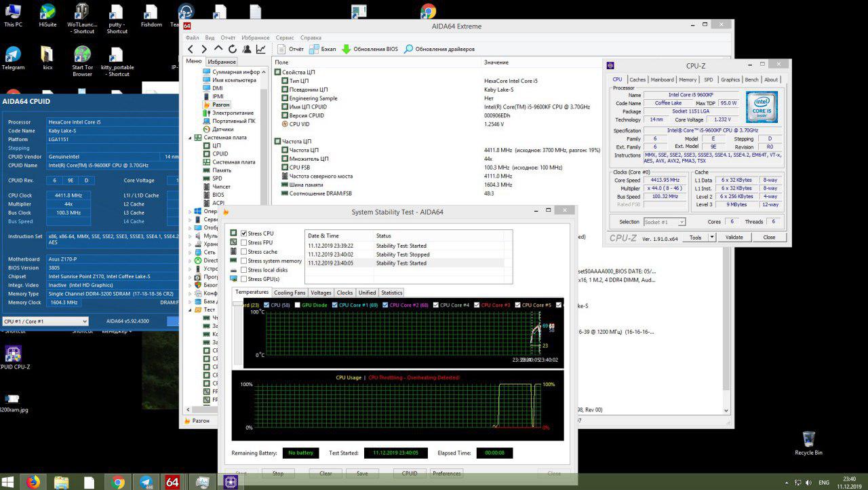
Task: Select Память in the AIDA64 tree
Action: click(217, 170)
